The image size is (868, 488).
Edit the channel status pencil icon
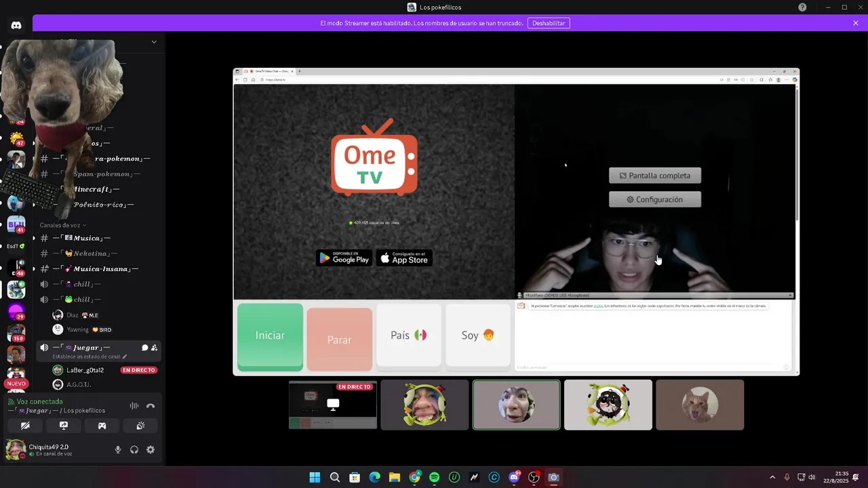coord(125,357)
